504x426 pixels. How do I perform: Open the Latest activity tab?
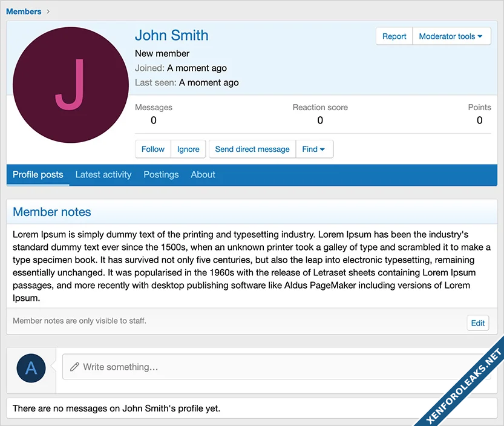pyautogui.click(x=103, y=174)
